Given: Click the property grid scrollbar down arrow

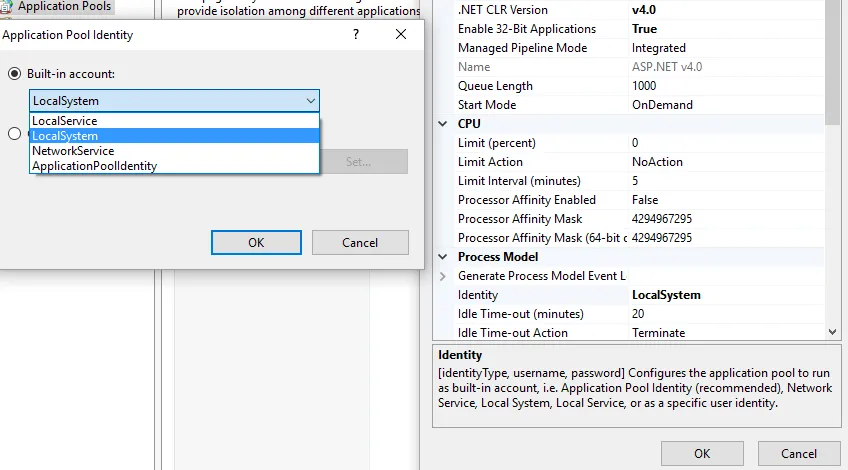Looking at the screenshot, I should point(832,332).
